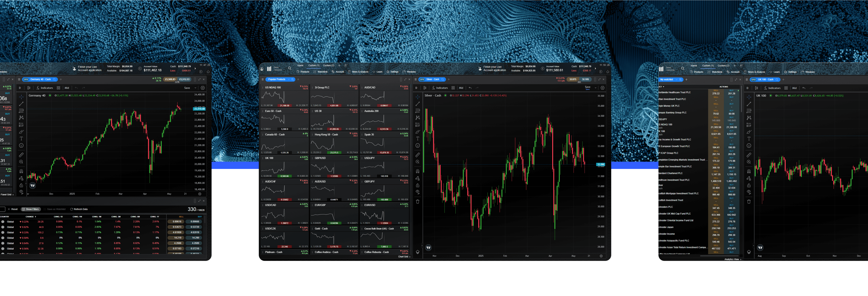868x296 pixels.
Task: Open candlestick chart type in Silver chart
Action: click(425, 88)
